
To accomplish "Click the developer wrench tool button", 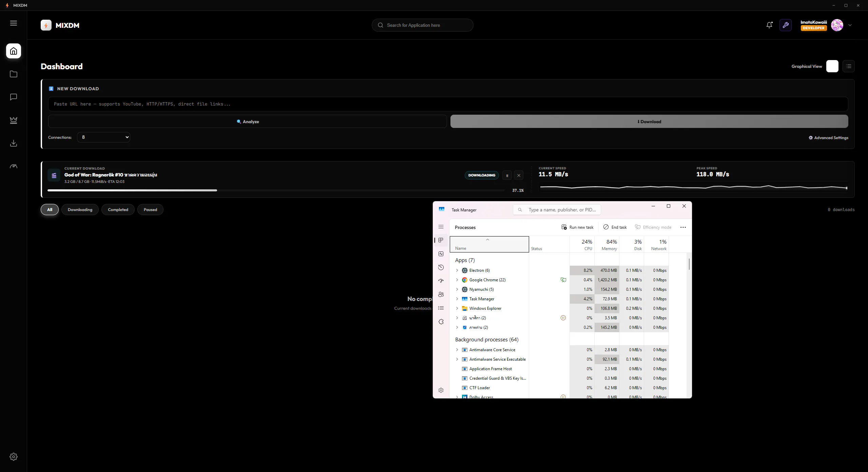I will coord(786,25).
